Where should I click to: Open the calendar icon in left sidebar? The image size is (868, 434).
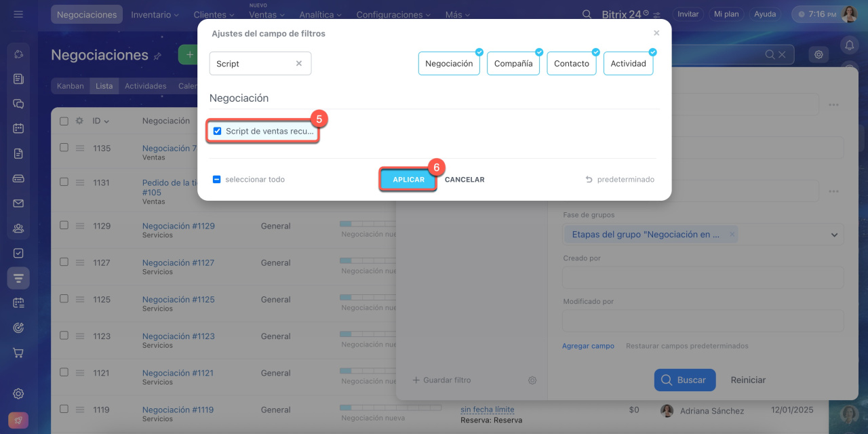coord(18,128)
